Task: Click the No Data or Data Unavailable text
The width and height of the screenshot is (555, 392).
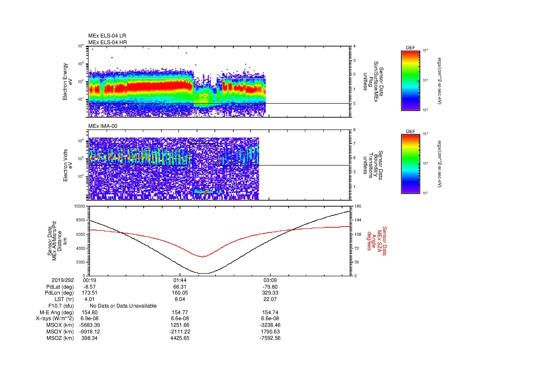Action: (x=123, y=306)
